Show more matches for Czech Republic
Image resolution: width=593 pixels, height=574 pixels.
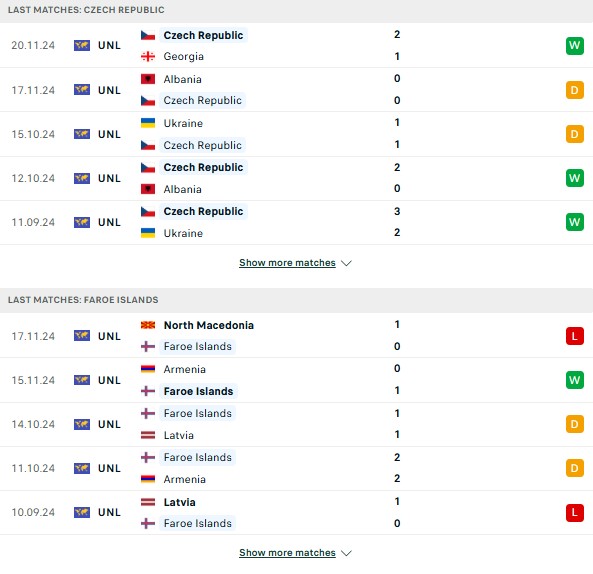(x=287, y=262)
